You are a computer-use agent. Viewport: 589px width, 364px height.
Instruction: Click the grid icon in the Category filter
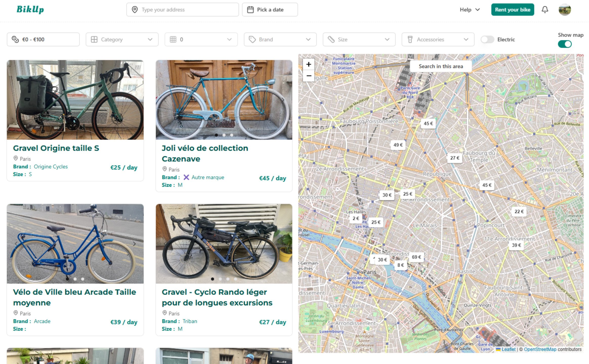94,39
